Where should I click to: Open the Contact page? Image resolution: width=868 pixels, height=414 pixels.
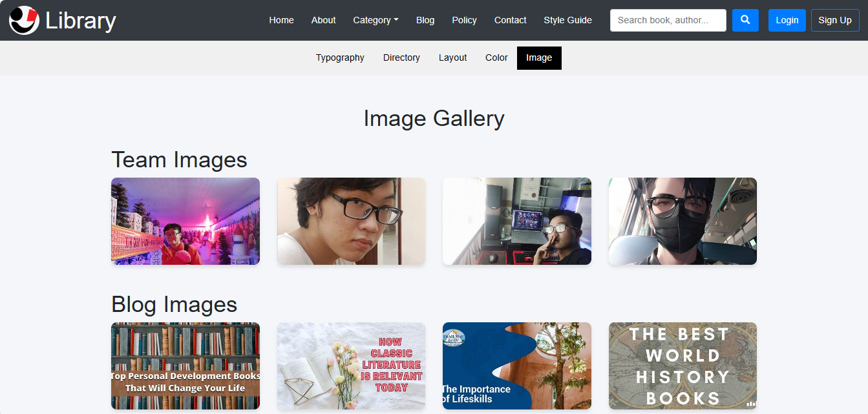(x=510, y=20)
